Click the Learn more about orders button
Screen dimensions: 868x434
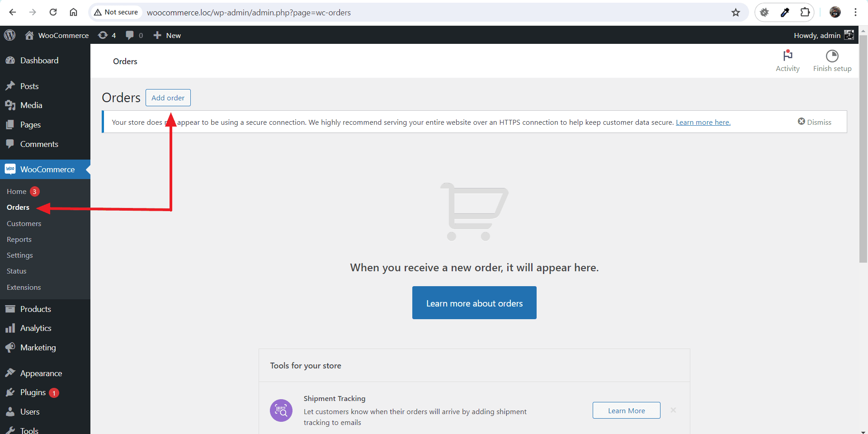[474, 303]
